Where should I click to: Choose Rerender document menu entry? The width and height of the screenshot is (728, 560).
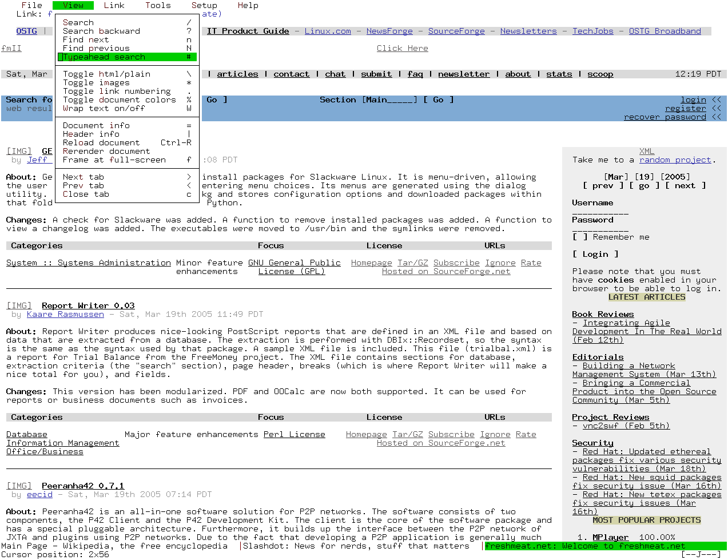click(x=127, y=152)
